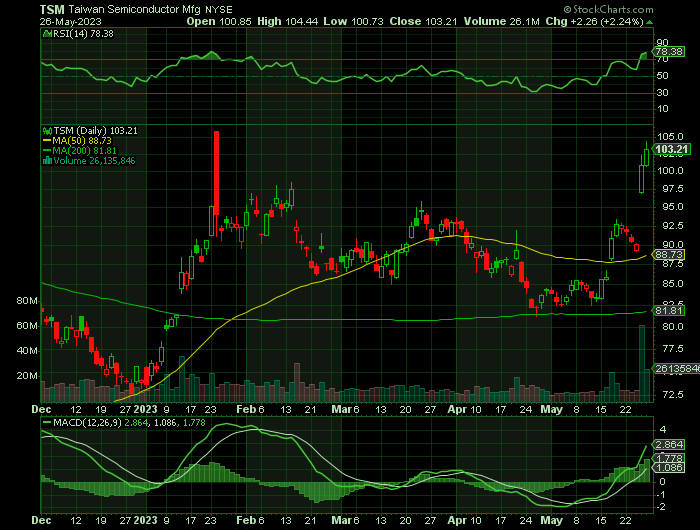Click the 'May' label on MACD panel axis
Viewport: 700px width, 530px height.
point(551,521)
